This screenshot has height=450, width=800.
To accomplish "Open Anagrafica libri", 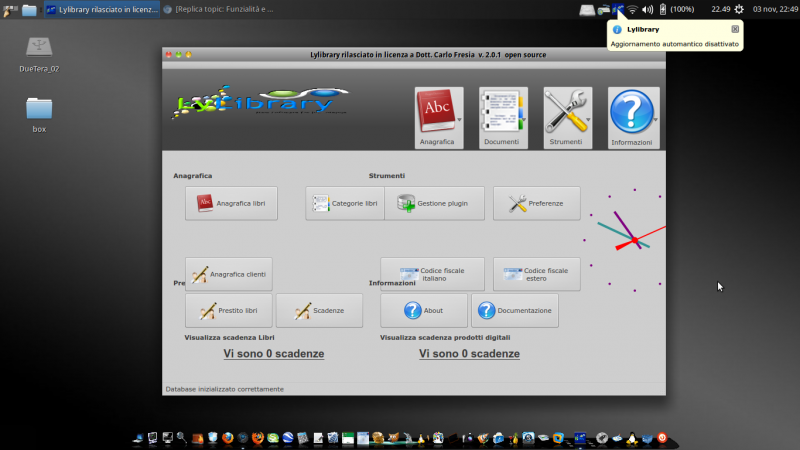I will (x=231, y=203).
